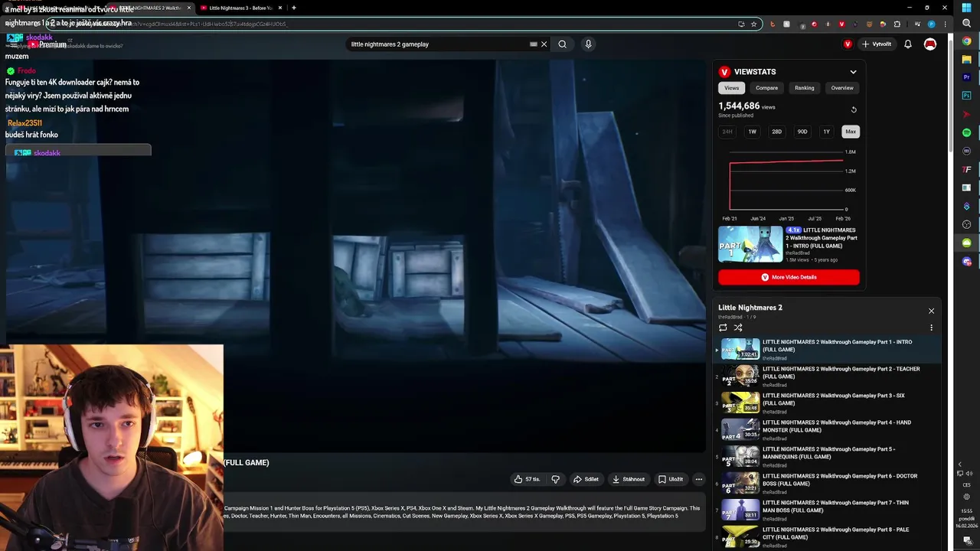Open Spotify from the taskbar

pos(966,132)
